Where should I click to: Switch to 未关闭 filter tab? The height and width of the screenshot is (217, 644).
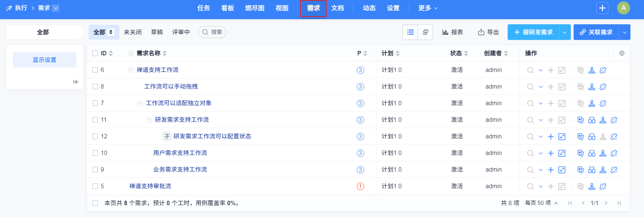[x=133, y=32]
